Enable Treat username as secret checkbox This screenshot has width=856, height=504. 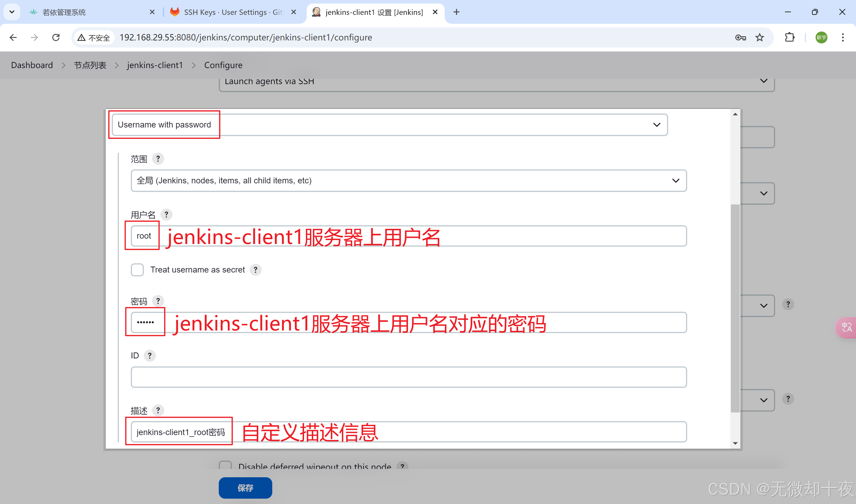point(137,270)
